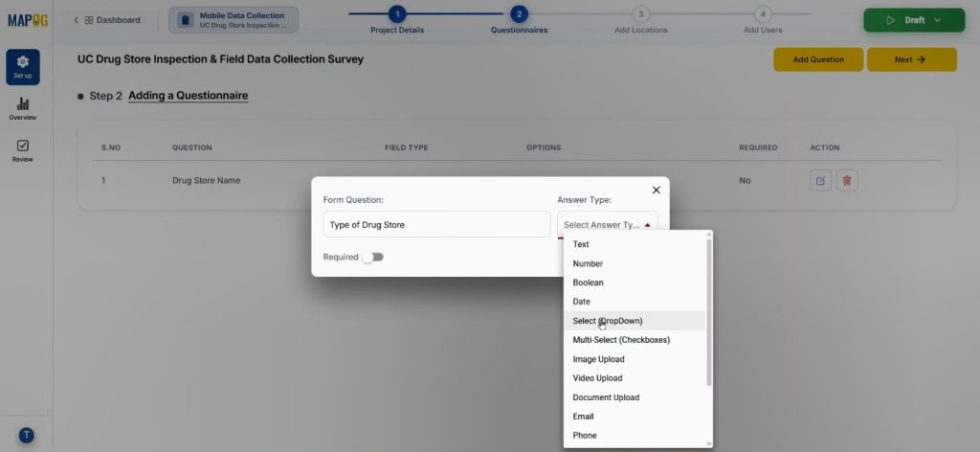The image size is (980, 452).
Task: Choose Image Upload answer type
Action: [x=635, y=359]
